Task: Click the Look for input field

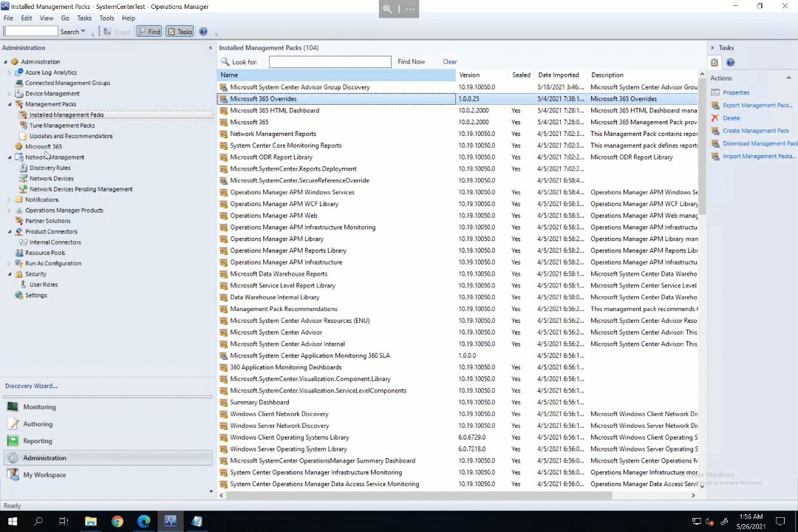Action: click(330, 61)
